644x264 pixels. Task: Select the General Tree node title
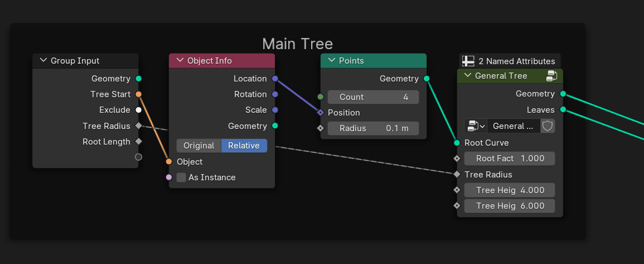pos(501,76)
